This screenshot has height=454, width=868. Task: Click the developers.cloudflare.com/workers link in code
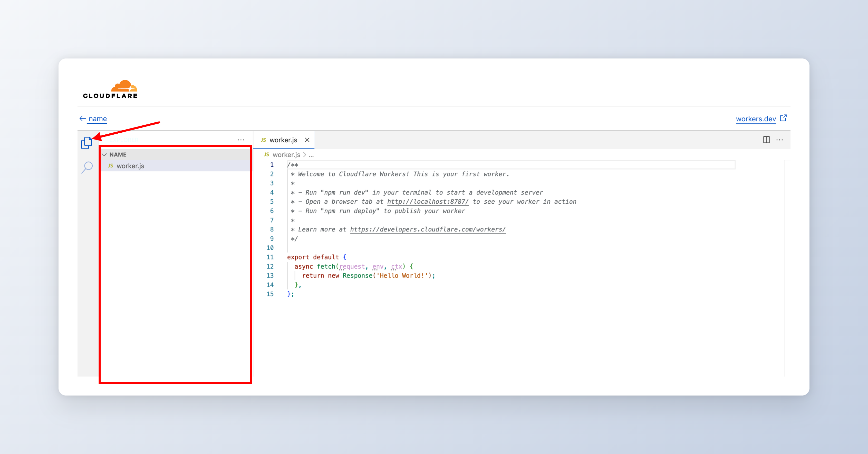[x=428, y=229]
